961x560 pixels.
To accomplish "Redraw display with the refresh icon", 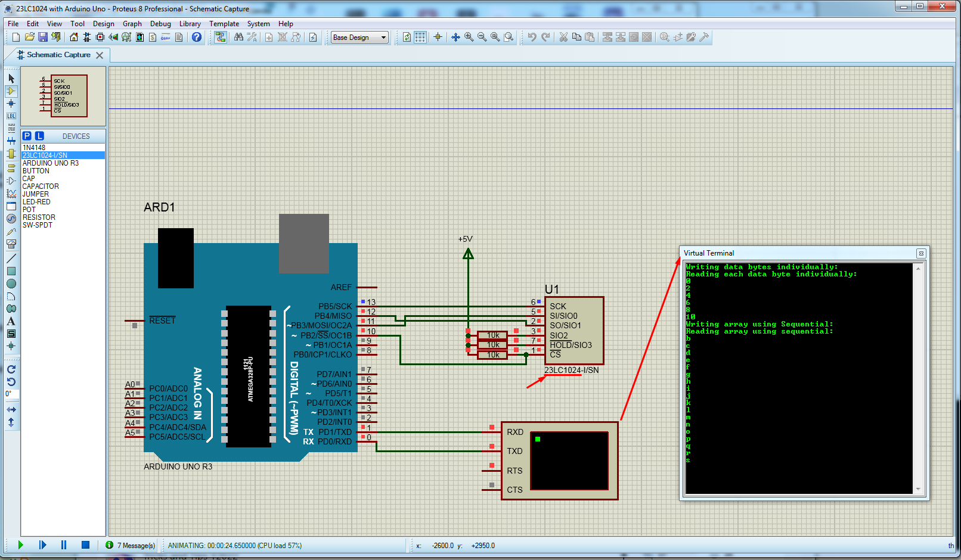I will coord(407,37).
